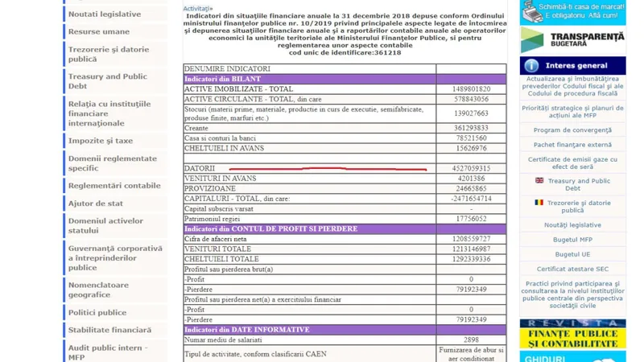Open Pachet finanţare externă link
The width and height of the screenshot is (644, 362).
[x=572, y=145]
